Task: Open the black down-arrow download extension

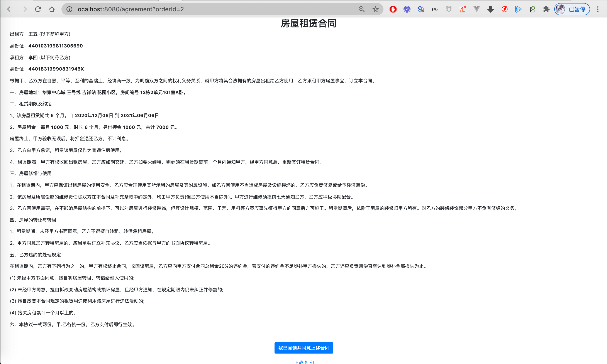Action: [x=490, y=9]
